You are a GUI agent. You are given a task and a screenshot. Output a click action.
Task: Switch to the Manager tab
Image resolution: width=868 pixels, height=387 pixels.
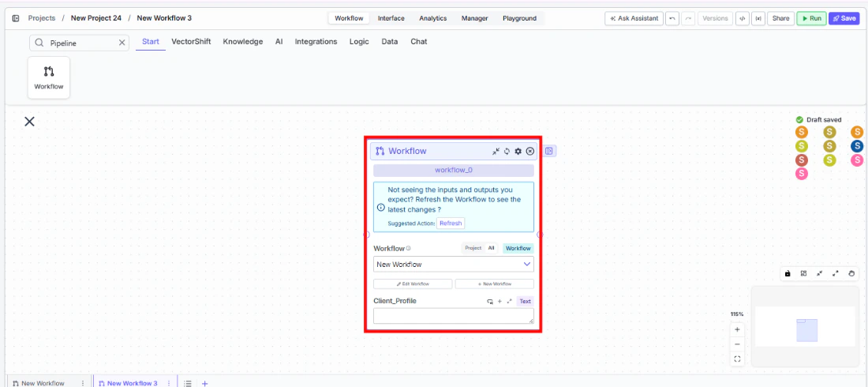tap(475, 18)
